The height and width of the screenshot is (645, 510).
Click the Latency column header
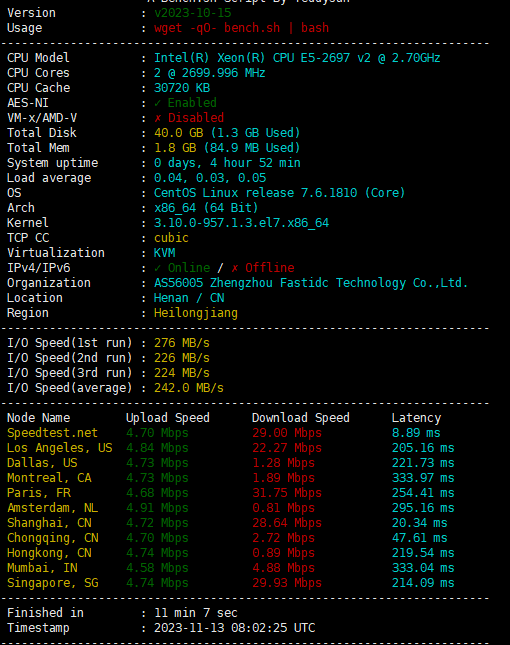point(416,418)
